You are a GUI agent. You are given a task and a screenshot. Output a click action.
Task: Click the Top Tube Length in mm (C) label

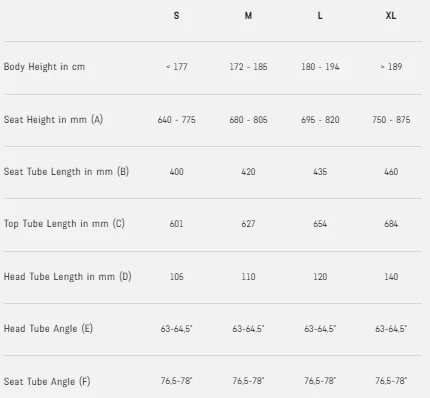point(64,223)
